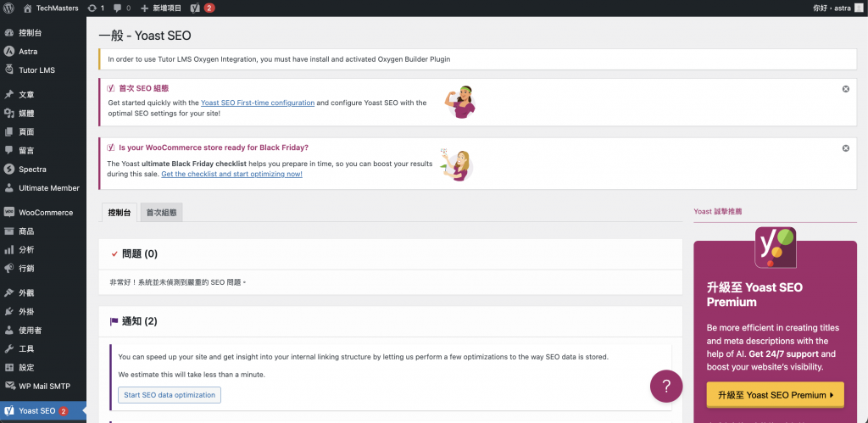
Task: Click 升級至 Yoast SEO Premium button
Action: click(x=775, y=395)
